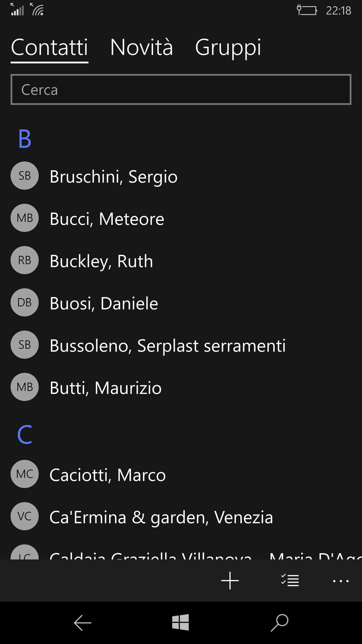Select the Contatti tab
Viewport: 362px width, 644px height.
(x=50, y=47)
